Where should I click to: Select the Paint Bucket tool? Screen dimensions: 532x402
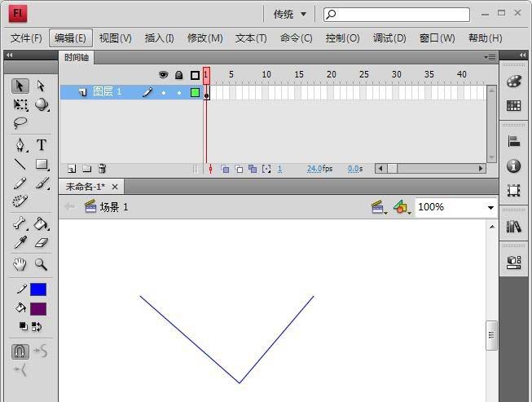[x=42, y=223]
